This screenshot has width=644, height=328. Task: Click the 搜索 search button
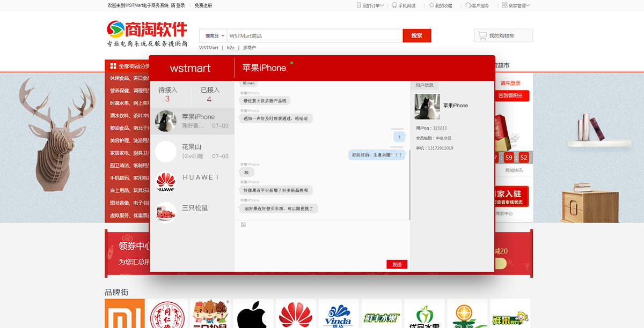click(x=417, y=36)
